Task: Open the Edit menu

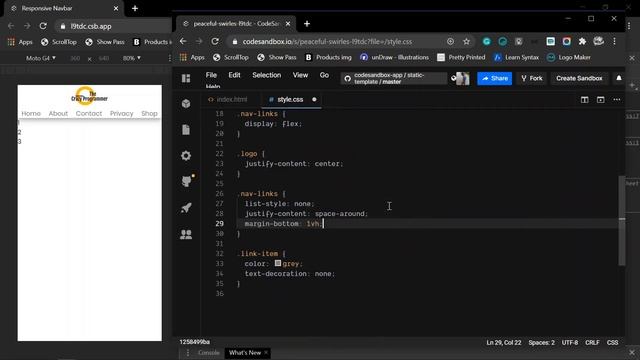Action: tap(234, 75)
